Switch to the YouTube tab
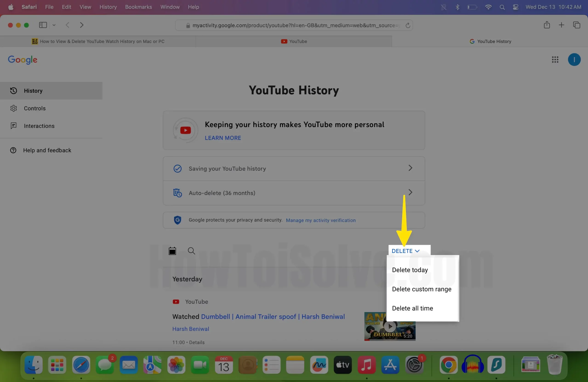 tap(294, 42)
